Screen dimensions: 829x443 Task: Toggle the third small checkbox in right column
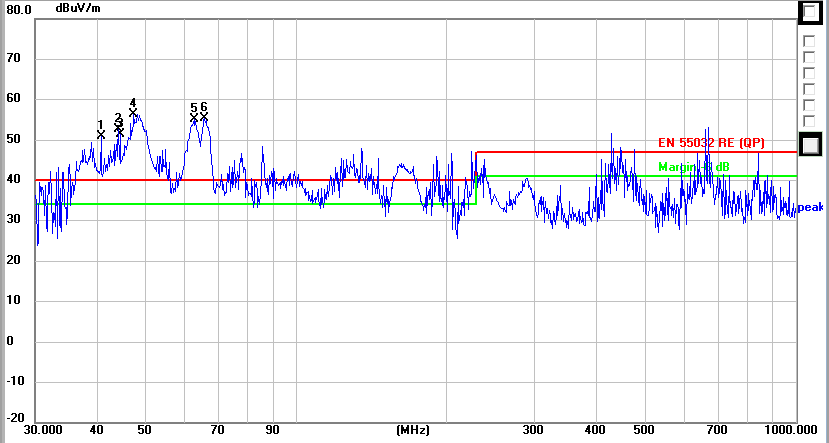pos(809,73)
